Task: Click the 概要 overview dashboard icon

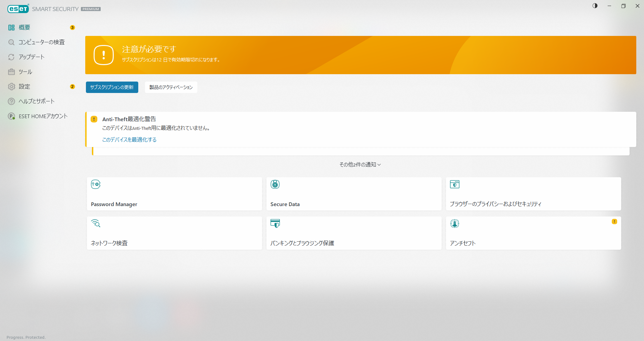Action: click(x=11, y=28)
